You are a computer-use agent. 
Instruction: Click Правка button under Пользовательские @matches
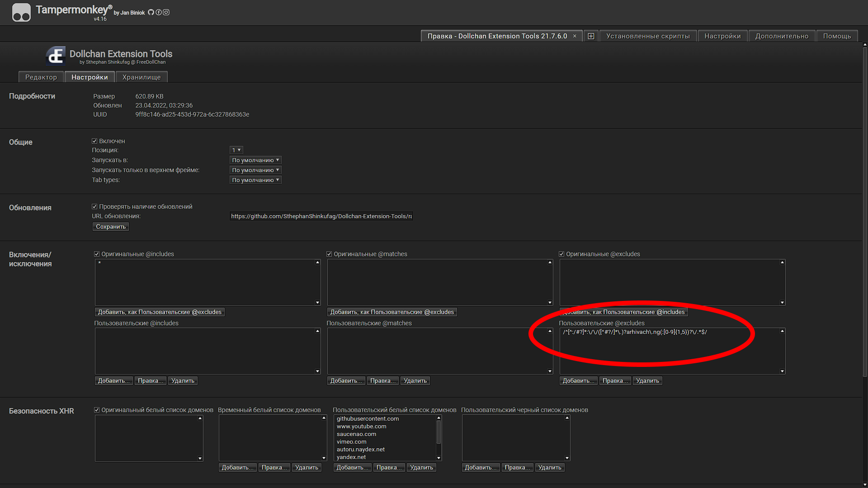382,380
